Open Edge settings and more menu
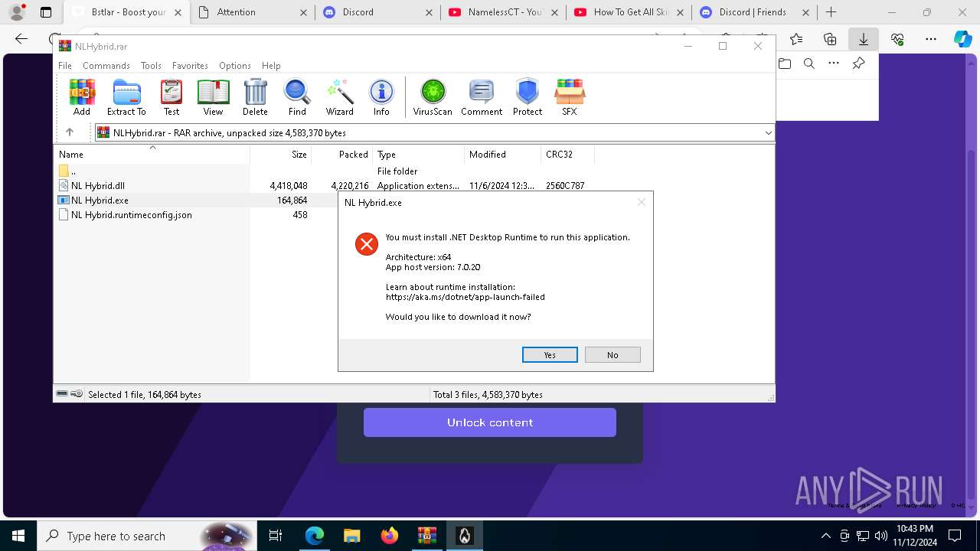The width and height of the screenshot is (980, 551). click(x=931, y=39)
